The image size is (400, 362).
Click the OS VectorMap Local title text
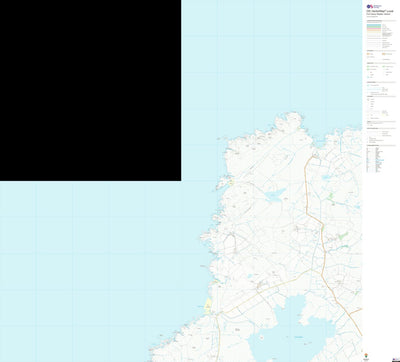(379, 11)
